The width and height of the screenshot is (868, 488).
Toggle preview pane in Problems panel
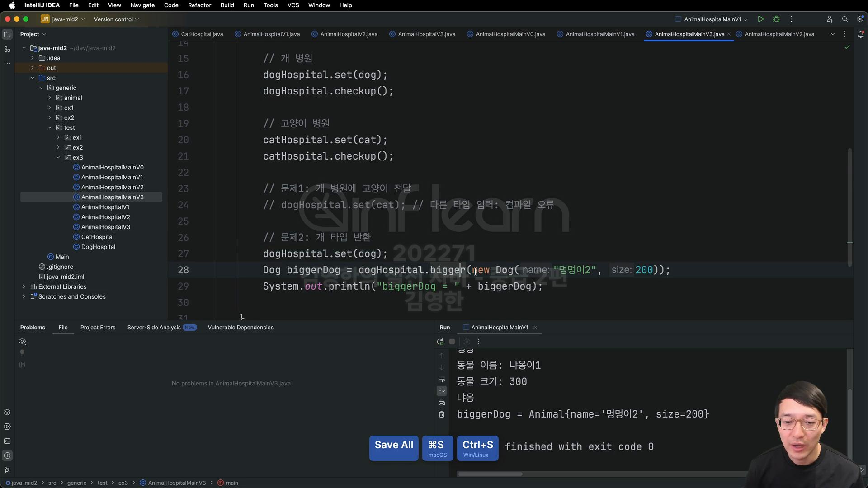pos(22,365)
